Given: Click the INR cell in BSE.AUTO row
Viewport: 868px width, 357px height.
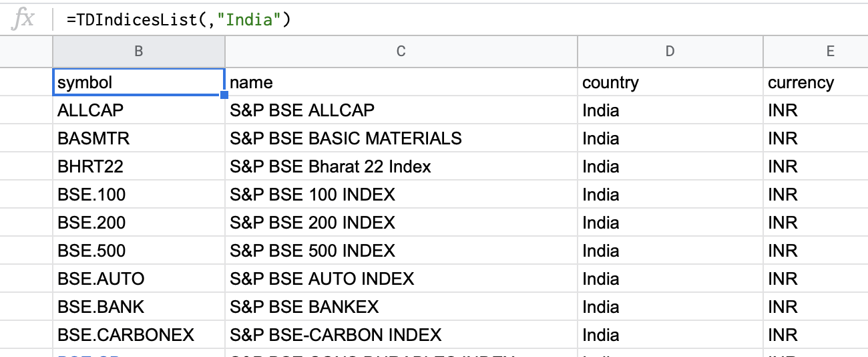Looking at the screenshot, I should coord(816,279).
